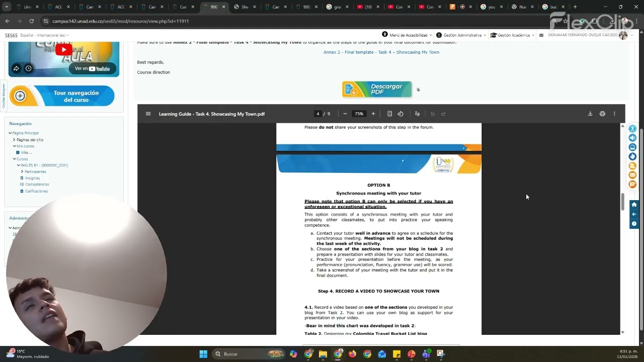Open the Más ... navigation item
The image size is (644, 362).
pyautogui.click(x=26, y=152)
